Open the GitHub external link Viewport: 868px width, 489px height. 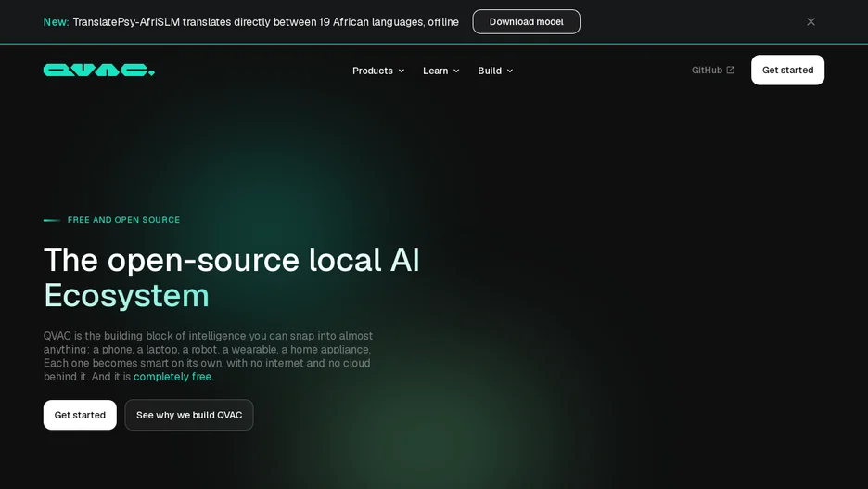click(x=712, y=70)
